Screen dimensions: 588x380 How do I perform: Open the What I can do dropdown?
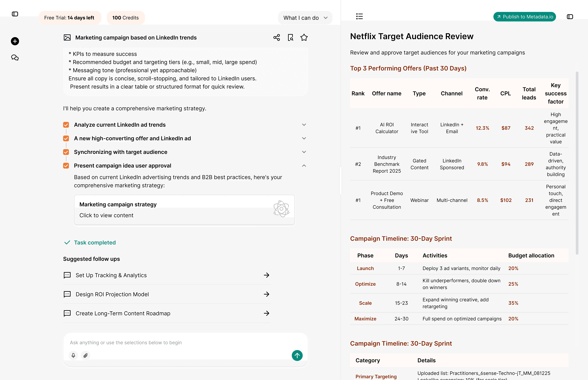(x=305, y=18)
